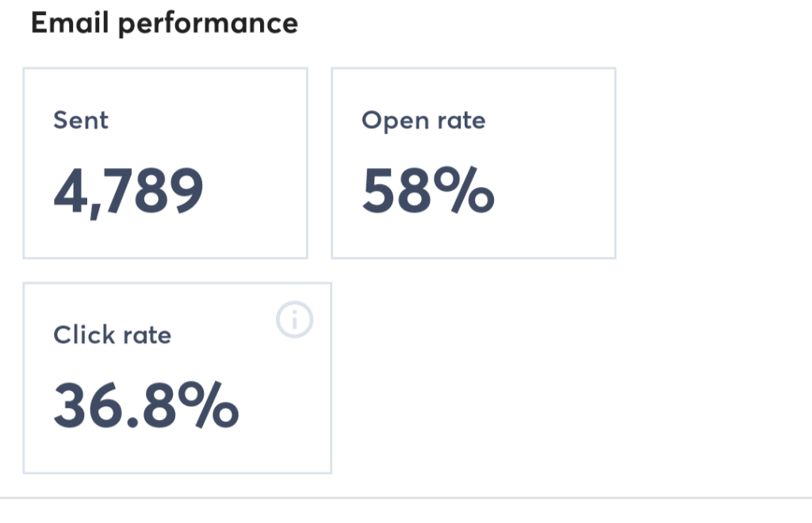Click inside the Click rate panel
812x523 pixels.
tap(178, 376)
